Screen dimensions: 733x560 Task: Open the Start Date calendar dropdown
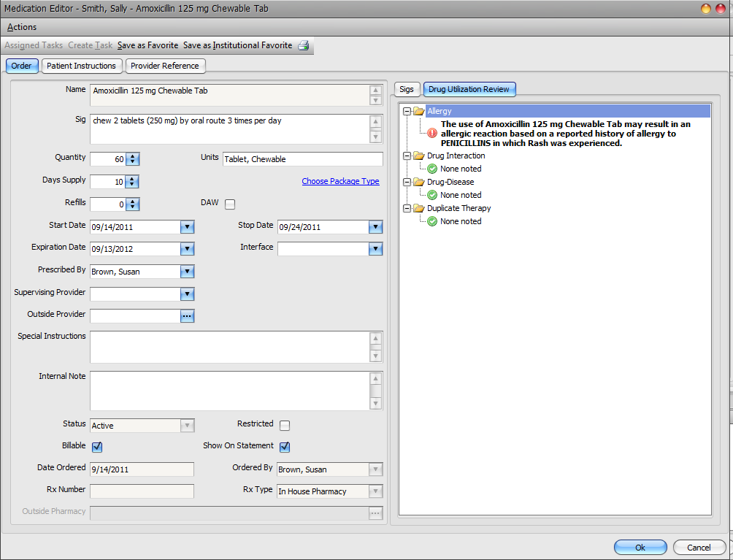(187, 227)
